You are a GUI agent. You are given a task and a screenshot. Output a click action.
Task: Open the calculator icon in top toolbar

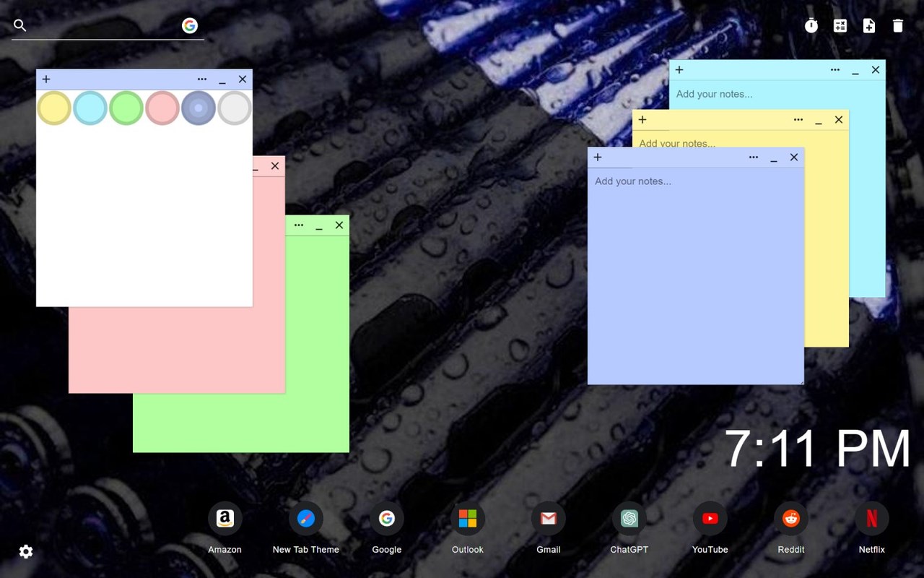840,26
